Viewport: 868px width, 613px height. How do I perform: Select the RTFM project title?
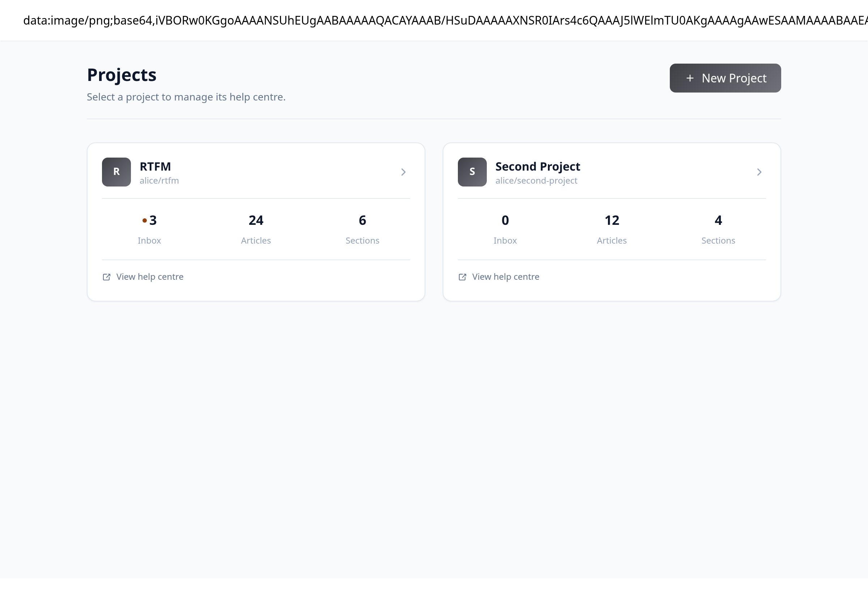pos(156,167)
